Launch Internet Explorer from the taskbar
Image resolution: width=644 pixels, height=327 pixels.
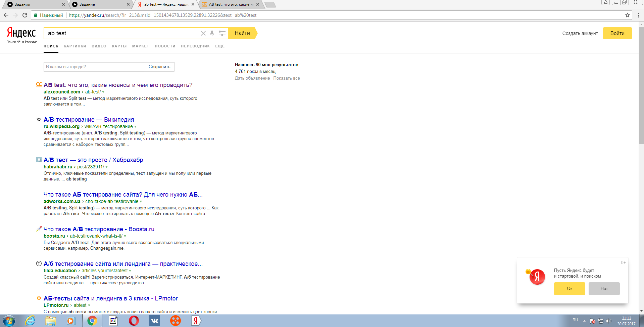pos(30,321)
